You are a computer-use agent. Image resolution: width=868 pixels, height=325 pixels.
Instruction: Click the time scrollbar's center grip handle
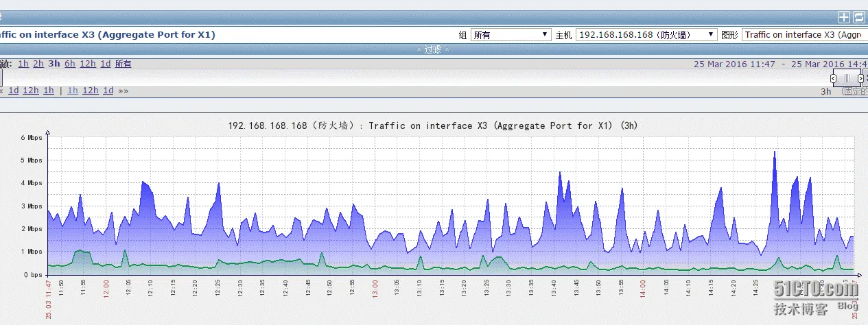tap(847, 78)
